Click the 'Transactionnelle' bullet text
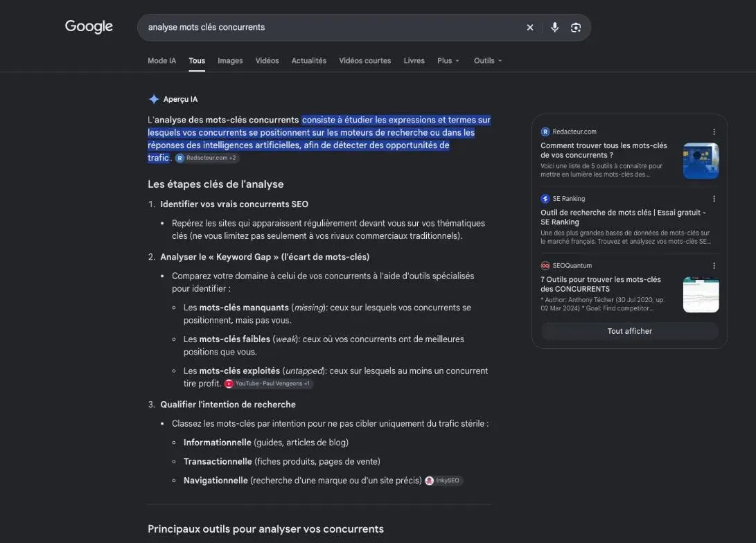 point(218,461)
